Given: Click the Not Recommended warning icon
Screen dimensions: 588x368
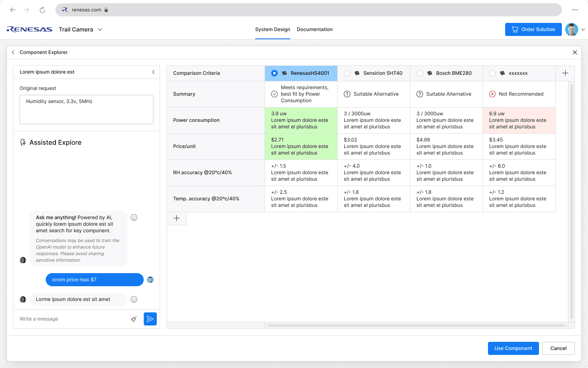Looking at the screenshot, I should [492, 94].
